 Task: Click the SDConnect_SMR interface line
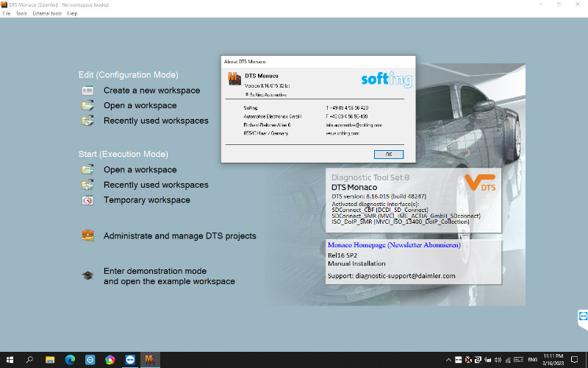pyautogui.click(x=406, y=216)
